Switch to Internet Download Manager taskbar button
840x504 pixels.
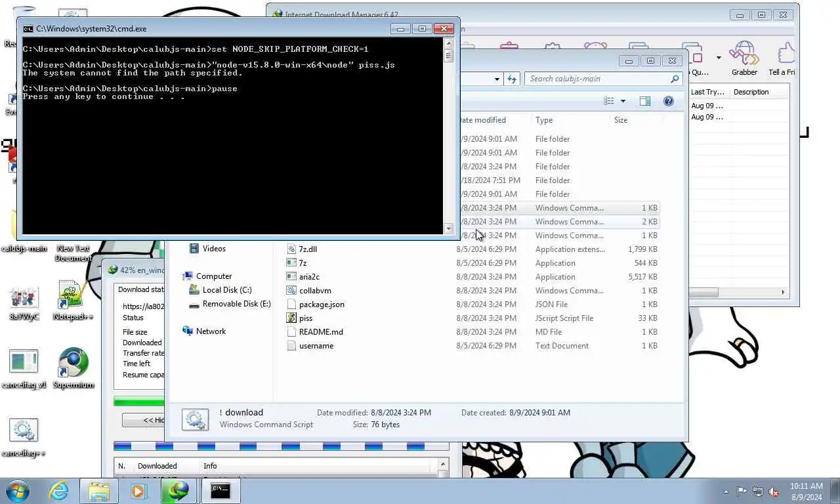coord(177,490)
